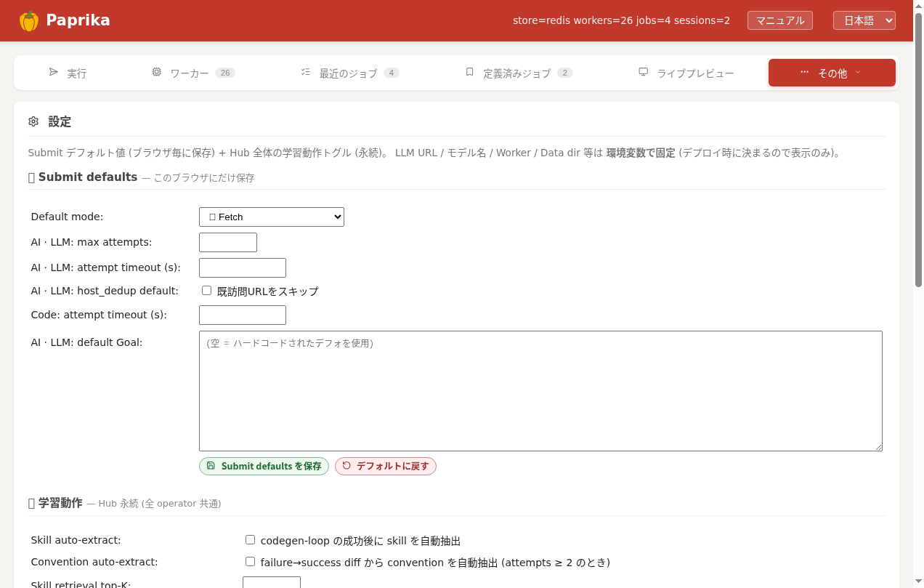Viewport: 924px width, 588px height.
Task: Click the デフォルトに戻す button
Action: coord(386,466)
